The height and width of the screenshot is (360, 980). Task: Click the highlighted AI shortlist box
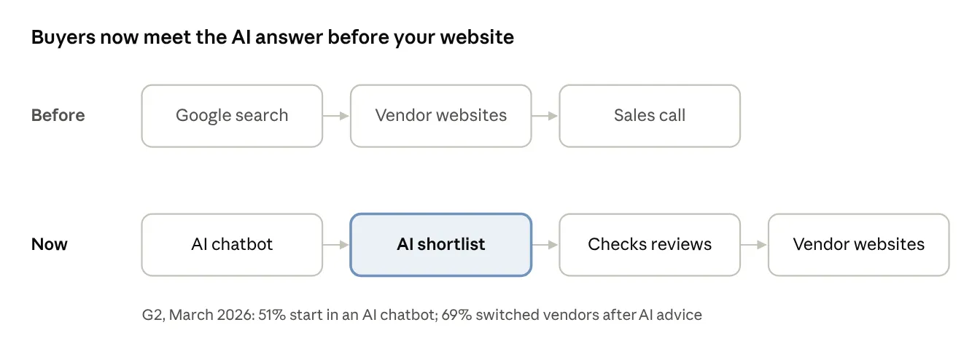tap(441, 245)
